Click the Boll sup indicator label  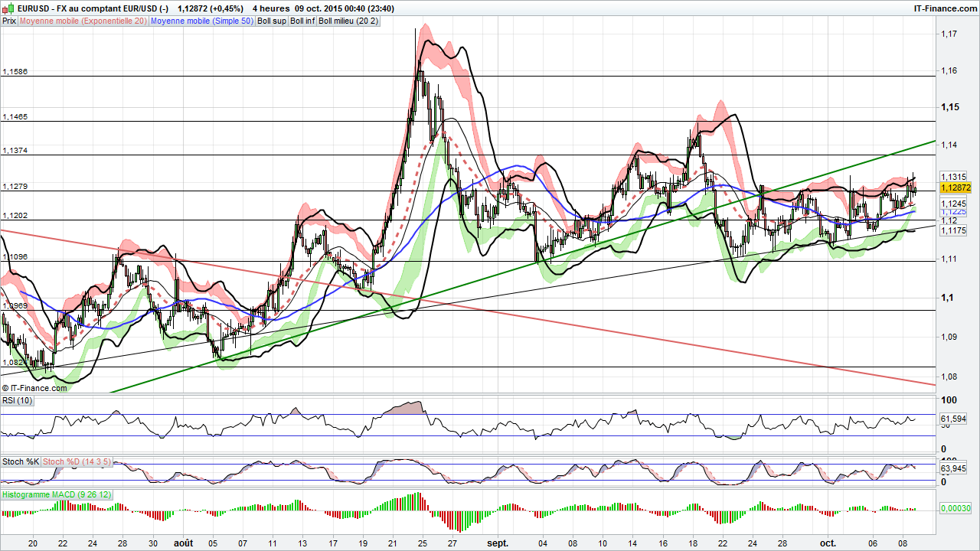(270, 21)
